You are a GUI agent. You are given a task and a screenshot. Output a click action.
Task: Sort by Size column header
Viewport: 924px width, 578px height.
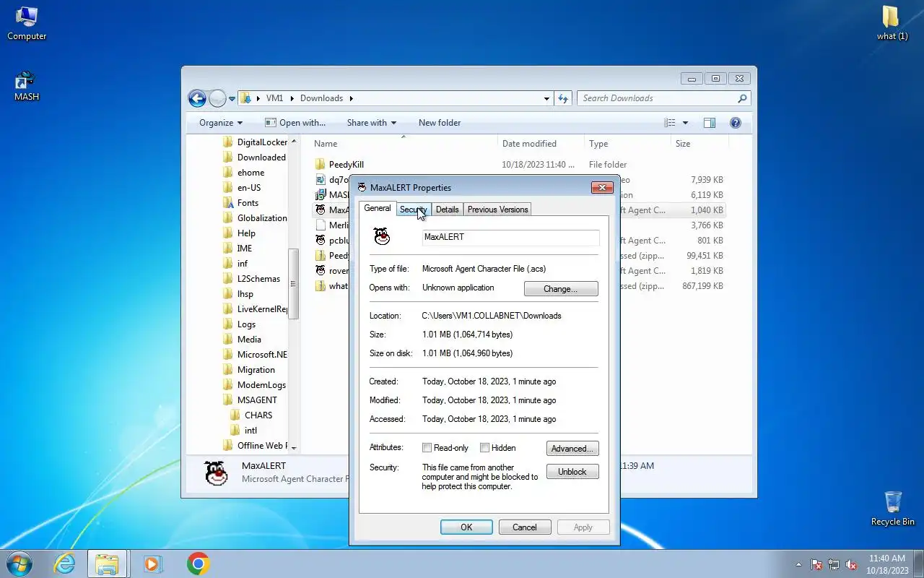pyautogui.click(x=699, y=144)
